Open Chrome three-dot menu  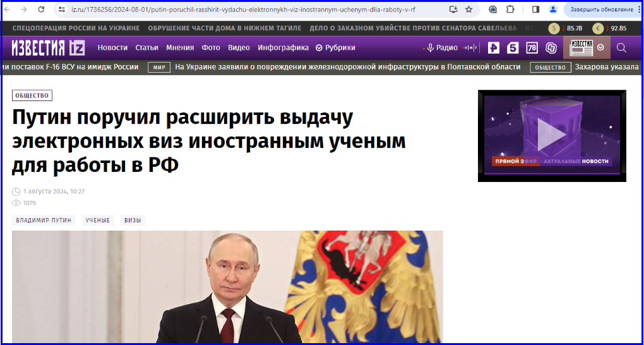[640, 9]
